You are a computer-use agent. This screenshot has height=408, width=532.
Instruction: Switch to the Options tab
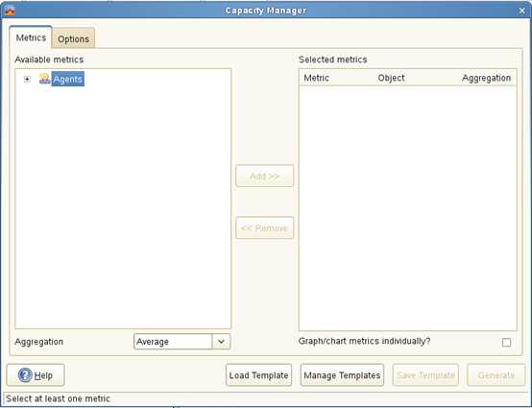tap(73, 38)
